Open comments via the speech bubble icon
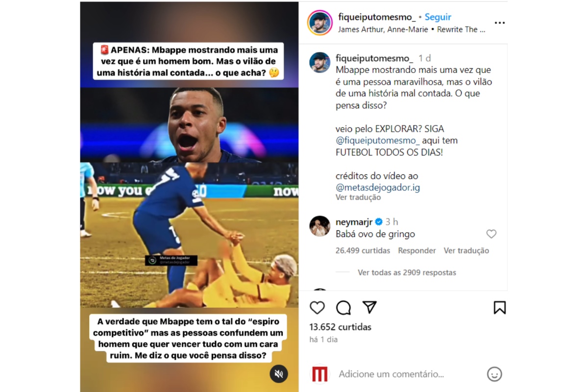The image size is (588, 392). 343,308
